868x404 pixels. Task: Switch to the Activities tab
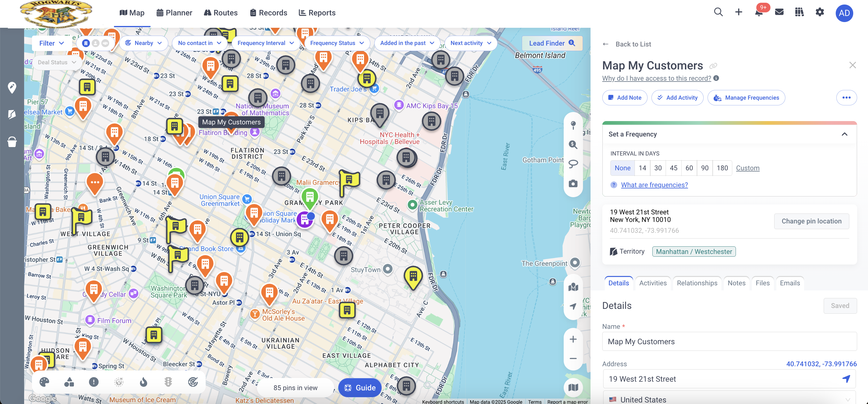pyautogui.click(x=653, y=283)
